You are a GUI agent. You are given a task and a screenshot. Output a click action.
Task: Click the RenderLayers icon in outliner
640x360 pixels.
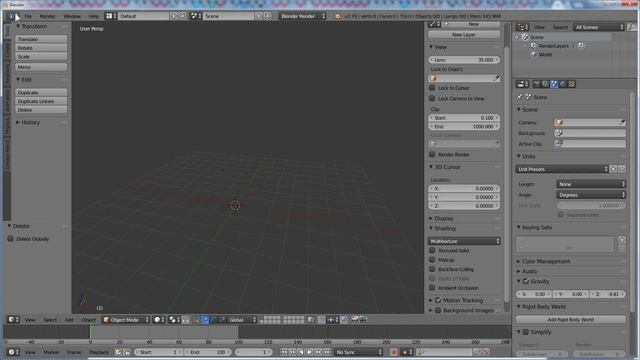click(x=533, y=46)
